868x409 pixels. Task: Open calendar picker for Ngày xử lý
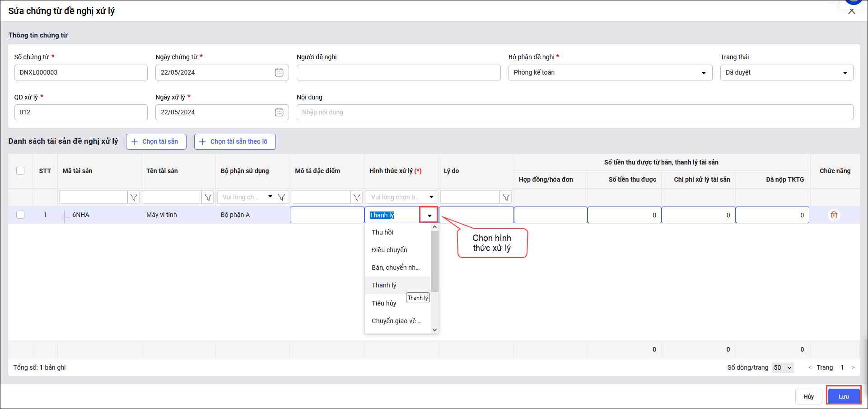(279, 112)
